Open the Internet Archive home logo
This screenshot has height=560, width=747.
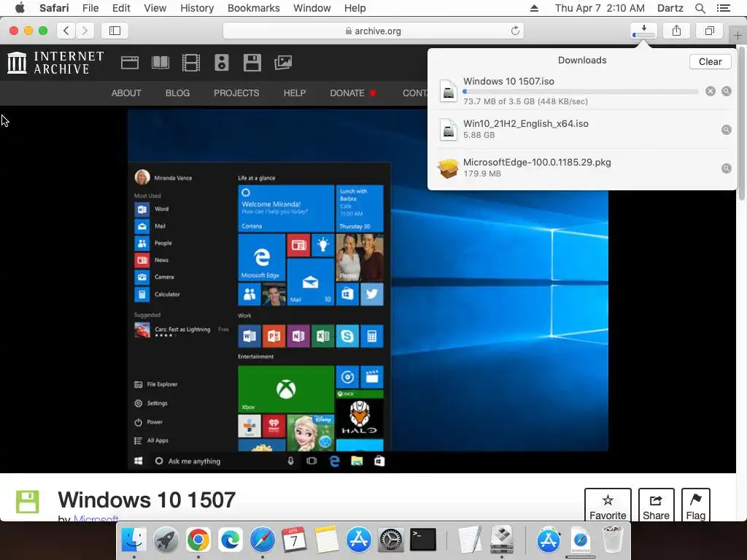pyautogui.click(x=55, y=63)
